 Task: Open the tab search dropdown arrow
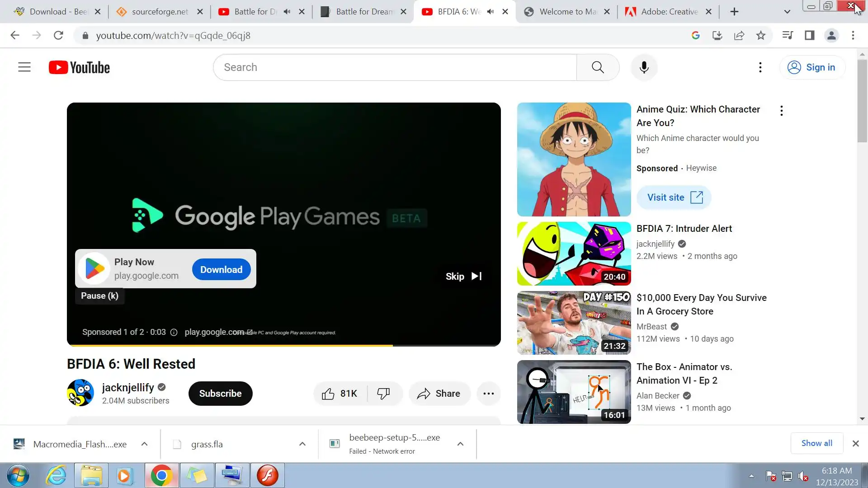pos(787,12)
